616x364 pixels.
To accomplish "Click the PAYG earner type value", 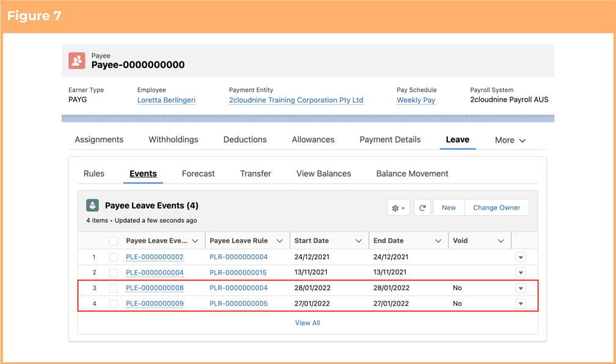I will click(x=78, y=99).
